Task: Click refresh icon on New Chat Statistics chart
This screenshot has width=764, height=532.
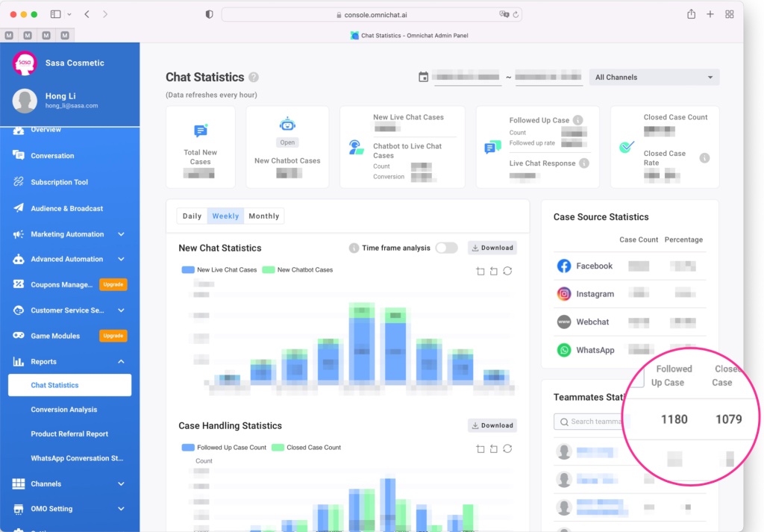Action: click(507, 271)
